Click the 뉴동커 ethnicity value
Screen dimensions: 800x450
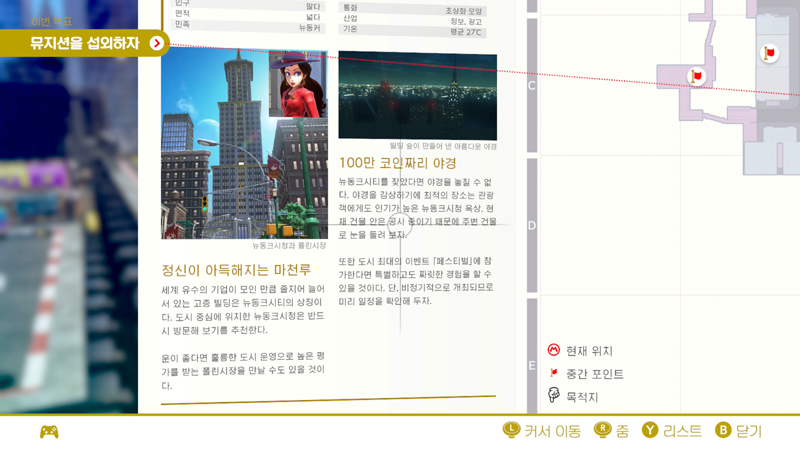point(310,28)
